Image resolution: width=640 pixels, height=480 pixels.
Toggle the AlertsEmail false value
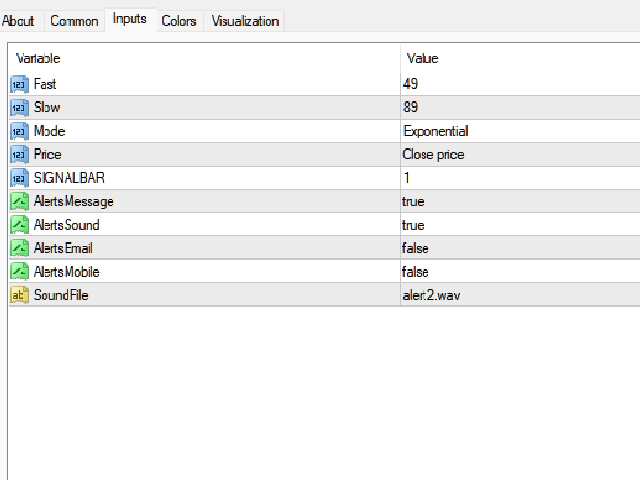415,248
